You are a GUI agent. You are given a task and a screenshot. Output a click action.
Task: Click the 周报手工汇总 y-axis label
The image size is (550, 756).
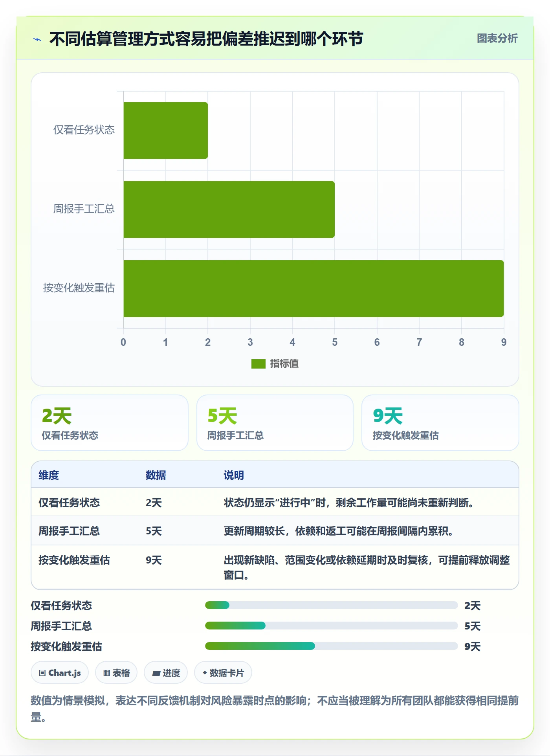[x=84, y=209]
